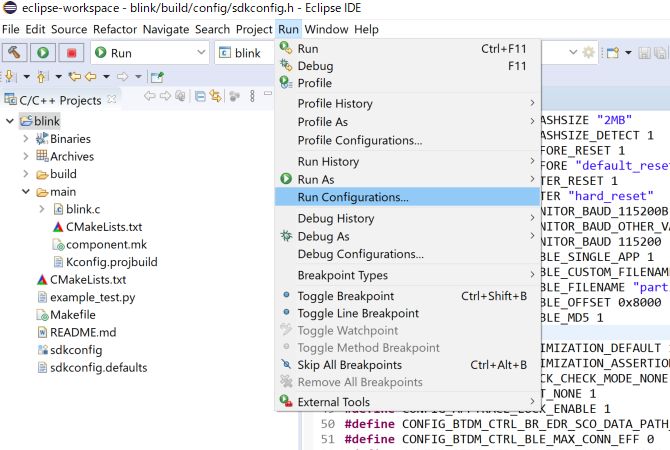The image size is (670, 450).
Task: Choose Toggle Breakpoint menu entry
Action: pyautogui.click(x=408, y=296)
